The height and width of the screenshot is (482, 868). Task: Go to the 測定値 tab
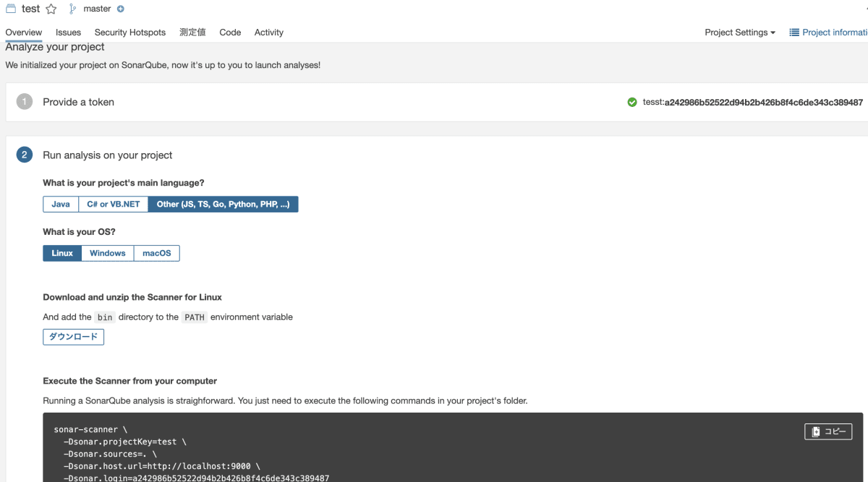(x=192, y=33)
